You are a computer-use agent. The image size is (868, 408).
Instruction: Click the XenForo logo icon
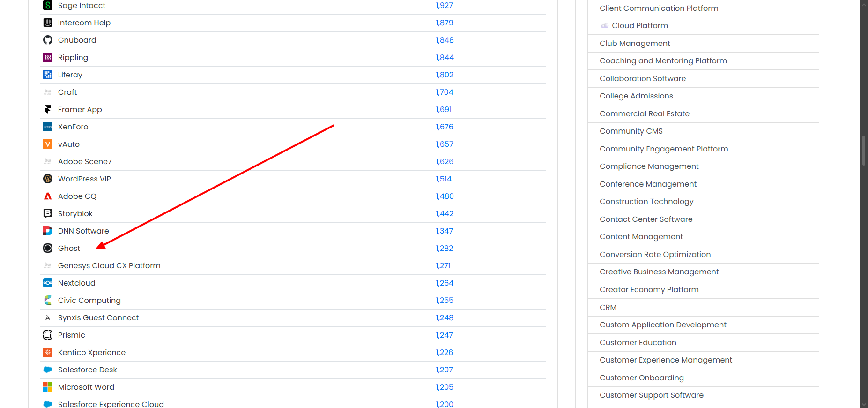(48, 127)
